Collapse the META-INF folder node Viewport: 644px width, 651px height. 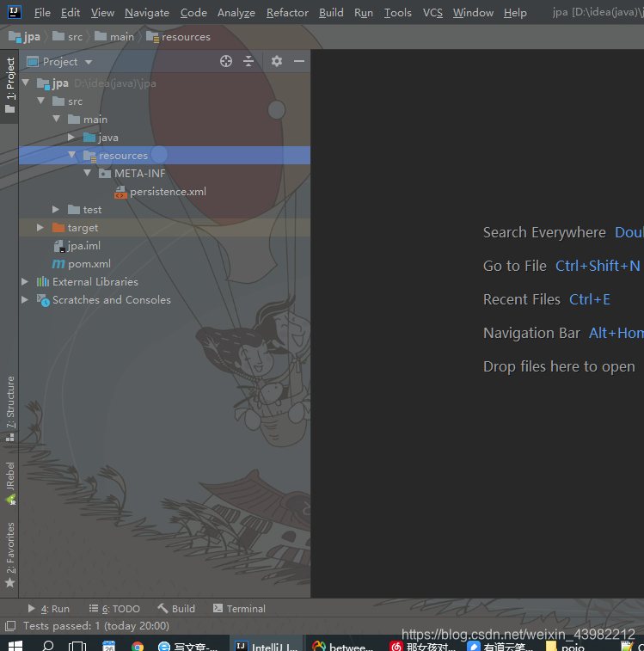point(87,173)
